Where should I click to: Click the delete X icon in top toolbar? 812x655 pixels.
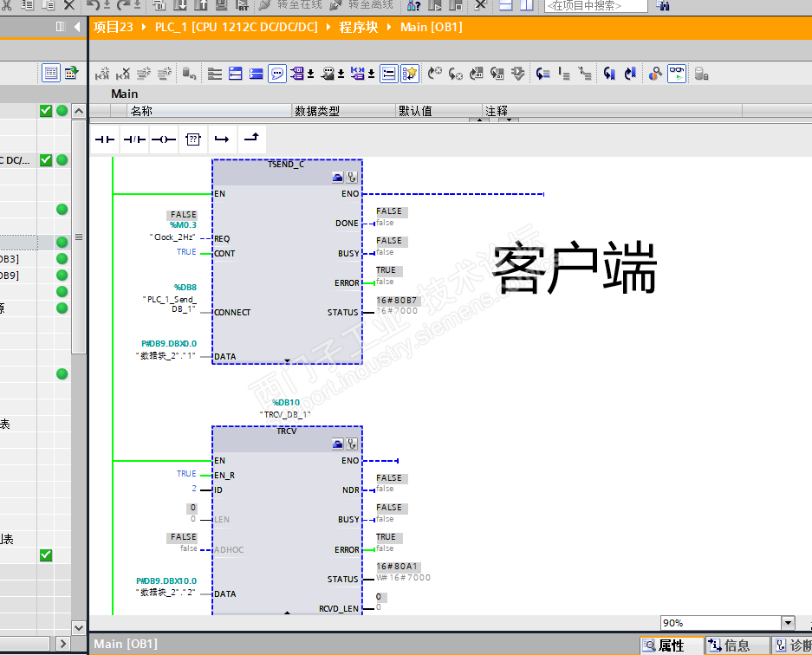point(68,5)
